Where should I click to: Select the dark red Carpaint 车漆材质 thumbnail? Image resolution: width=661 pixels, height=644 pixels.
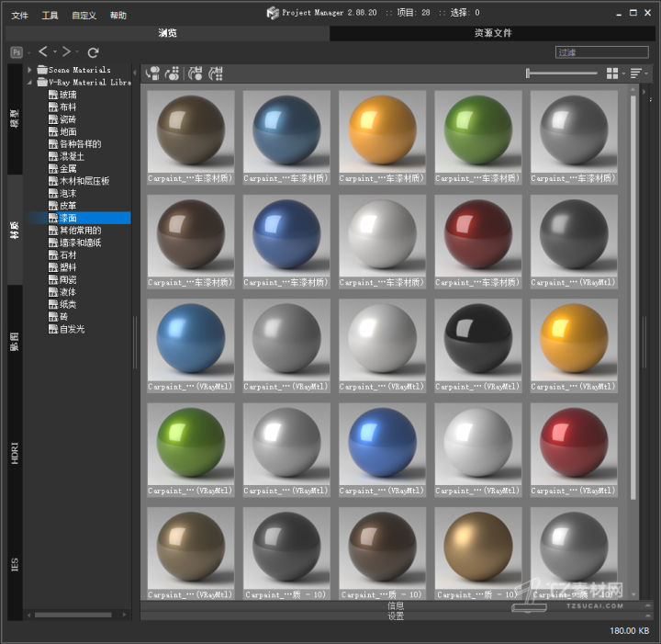point(478,242)
